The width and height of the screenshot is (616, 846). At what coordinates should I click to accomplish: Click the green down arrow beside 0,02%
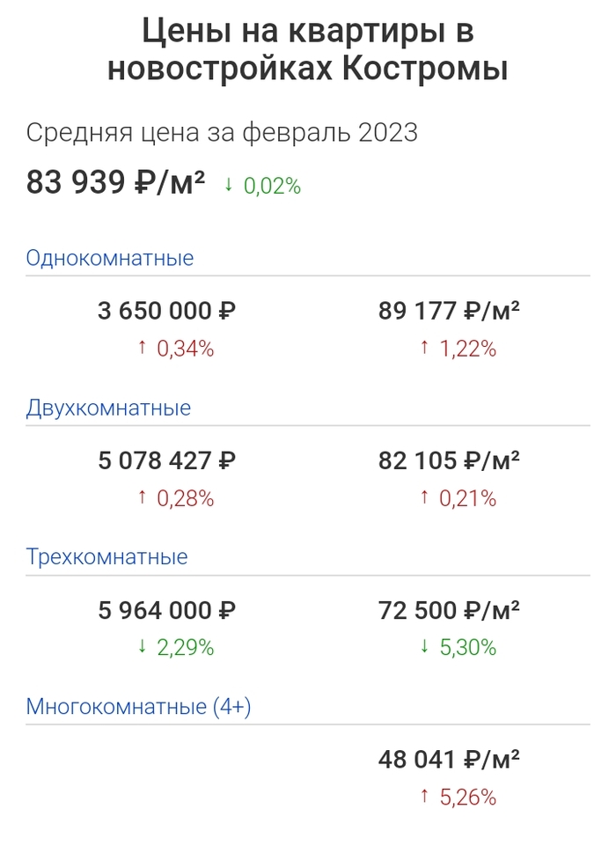coord(229,185)
